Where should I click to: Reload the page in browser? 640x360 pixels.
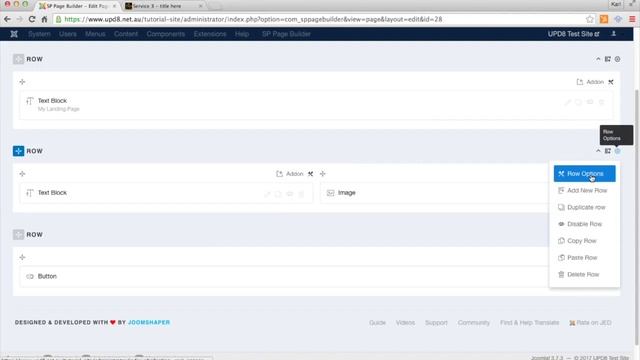[x=32, y=19]
